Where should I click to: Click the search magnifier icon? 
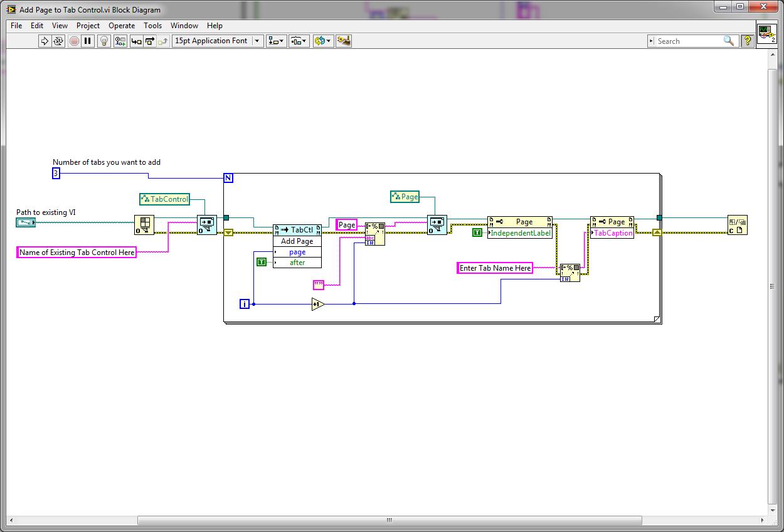point(729,41)
